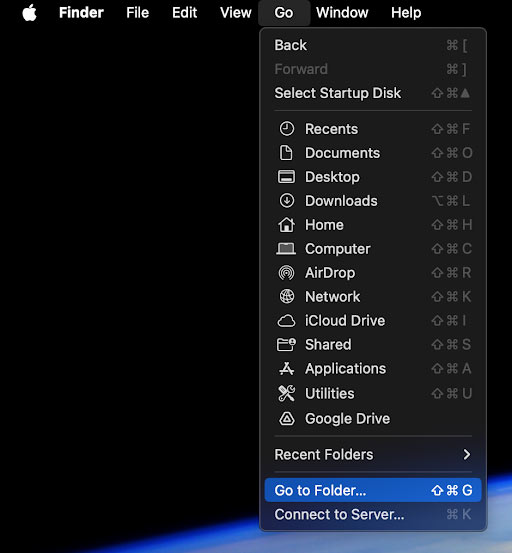Click the Recents clock icon
Image resolution: width=512 pixels, height=553 pixels.
287,129
